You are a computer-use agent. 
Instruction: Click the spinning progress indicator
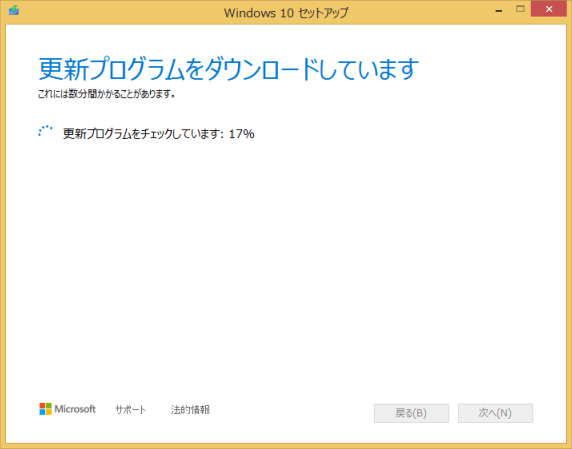[x=45, y=131]
